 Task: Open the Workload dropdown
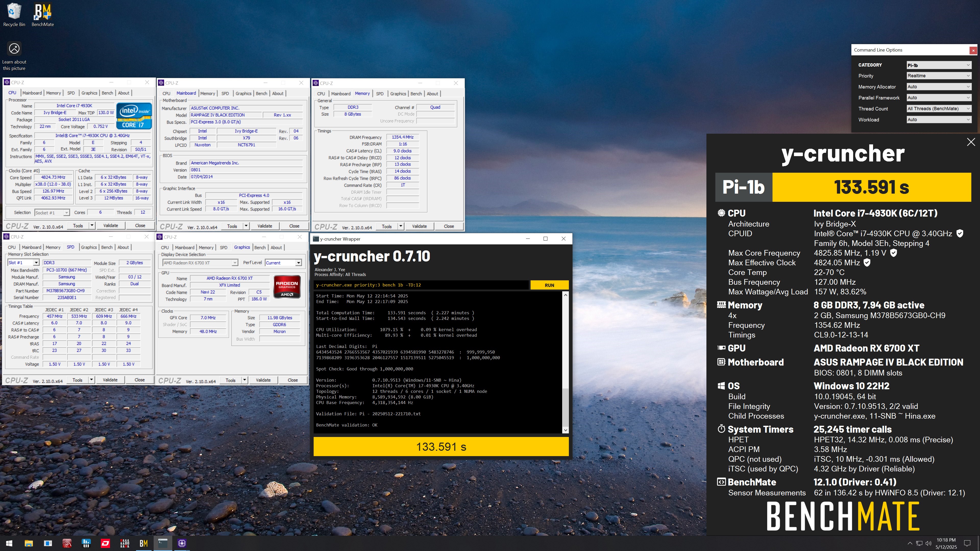(x=939, y=119)
